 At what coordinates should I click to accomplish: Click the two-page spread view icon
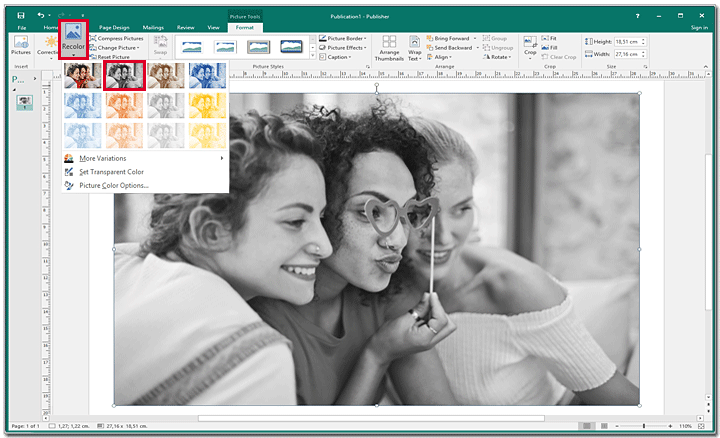(604, 426)
